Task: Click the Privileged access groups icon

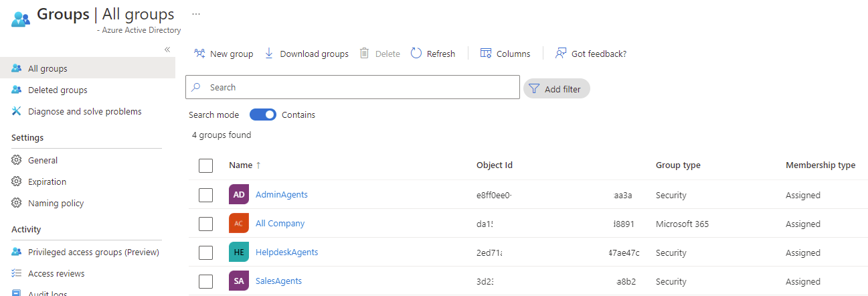Action: 17,252
